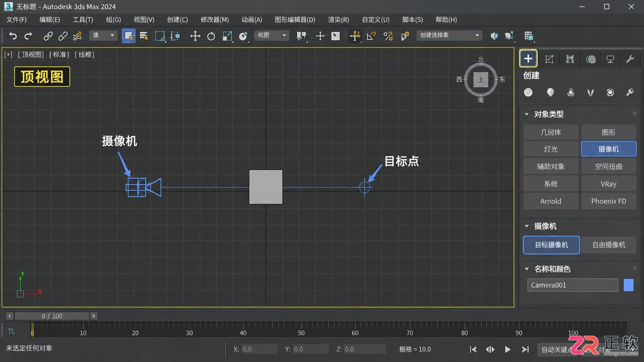Viewport: 644px width, 362px height.
Task: Activate the Select and Move tool
Action: (195, 36)
